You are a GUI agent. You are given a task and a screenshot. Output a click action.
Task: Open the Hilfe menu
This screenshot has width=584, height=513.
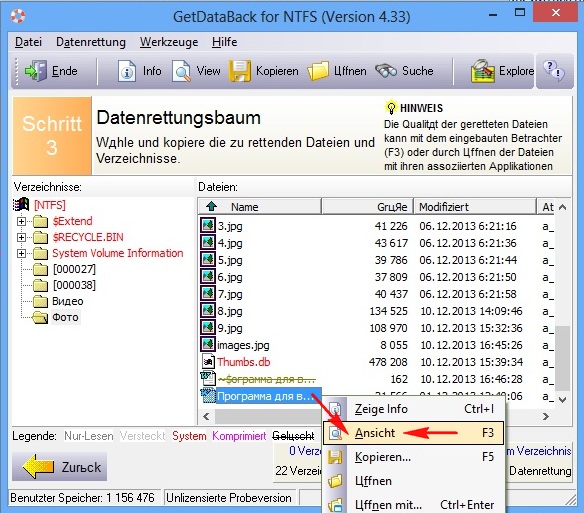pos(225,42)
